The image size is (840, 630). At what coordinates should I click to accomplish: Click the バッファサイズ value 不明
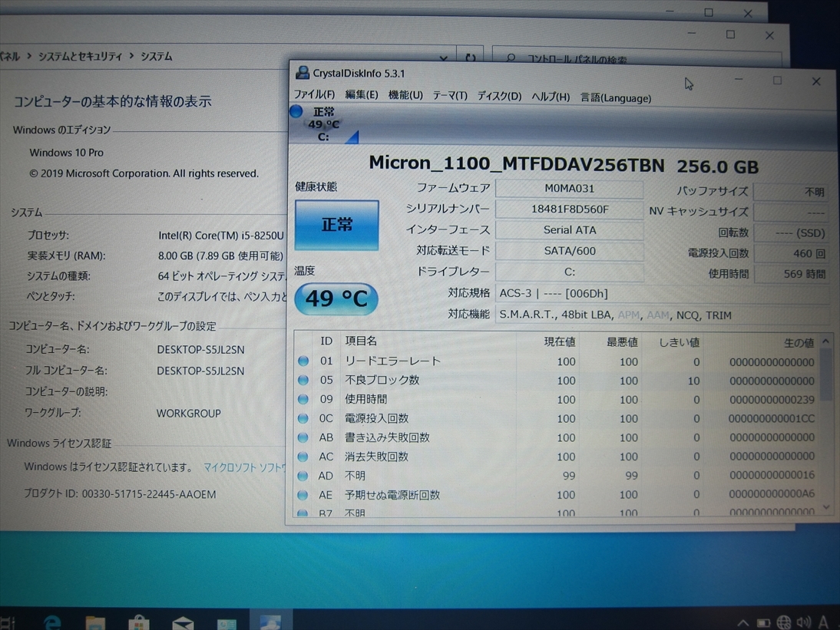click(792, 192)
